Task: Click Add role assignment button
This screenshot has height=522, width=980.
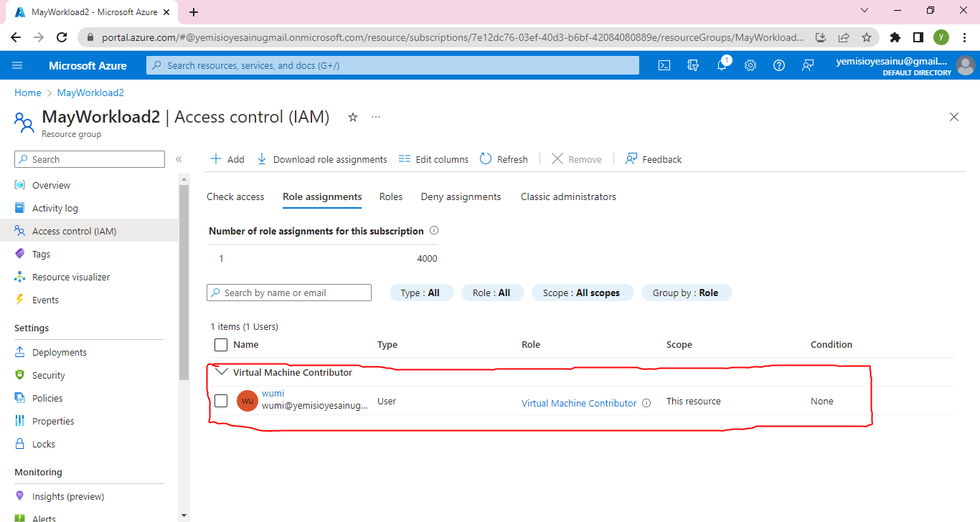Action: pyautogui.click(x=227, y=159)
